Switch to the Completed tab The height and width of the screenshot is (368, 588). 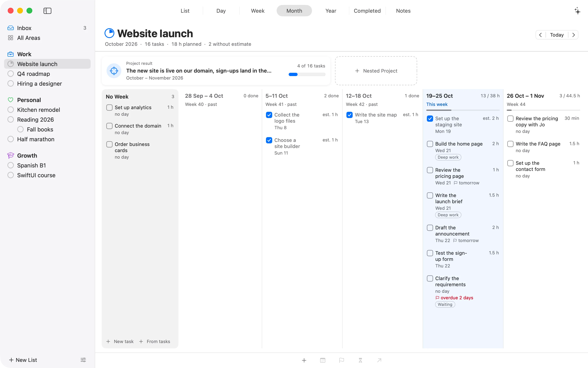click(x=367, y=11)
